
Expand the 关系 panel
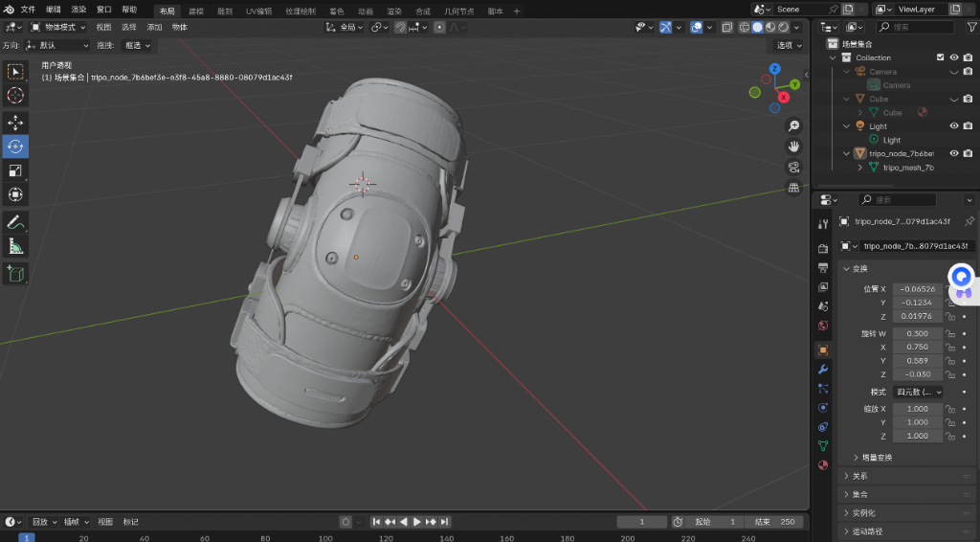pos(859,476)
